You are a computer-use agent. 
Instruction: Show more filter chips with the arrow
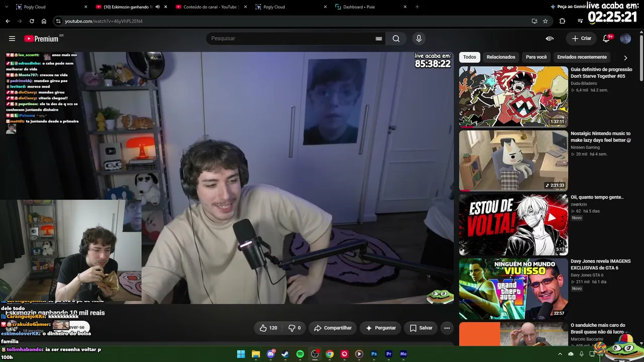[x=625, y=57]
